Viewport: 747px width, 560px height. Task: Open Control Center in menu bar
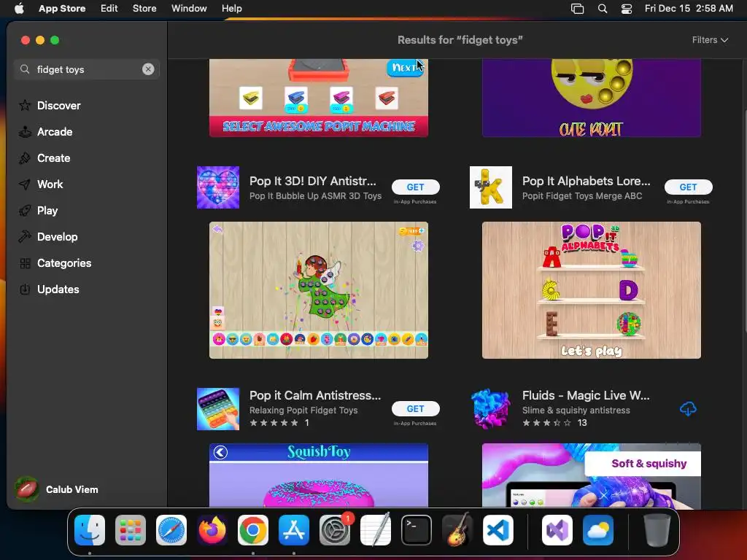click(627, 8)
